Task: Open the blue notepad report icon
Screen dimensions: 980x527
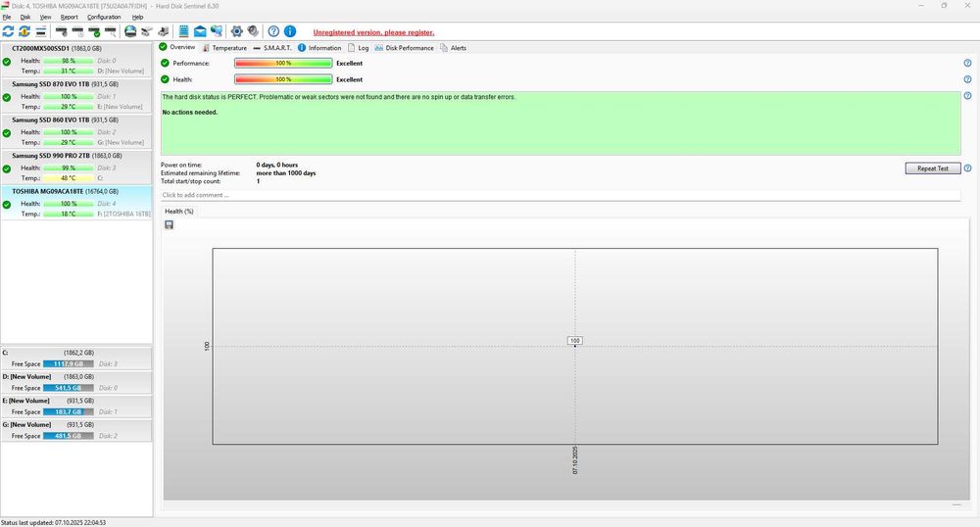Action: coord(184,31)
